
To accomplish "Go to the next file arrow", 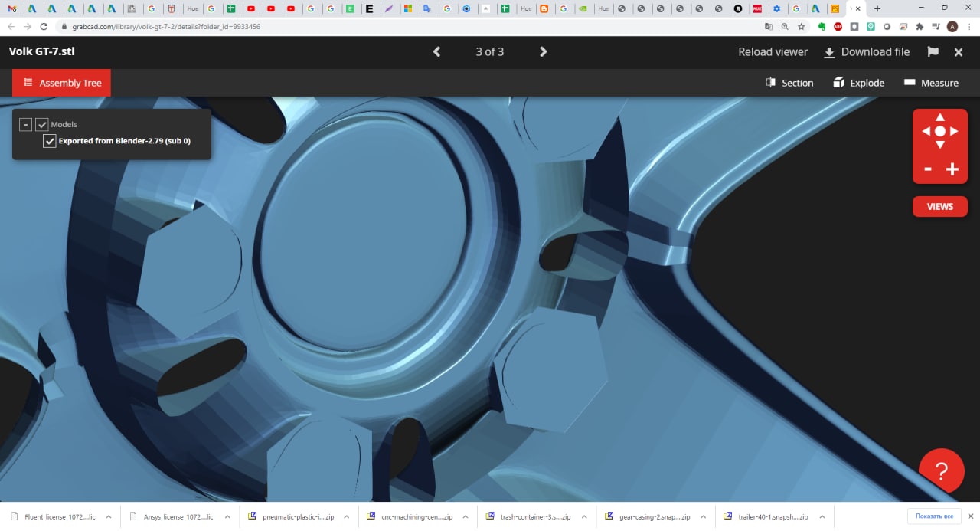I will coord(543,52).
